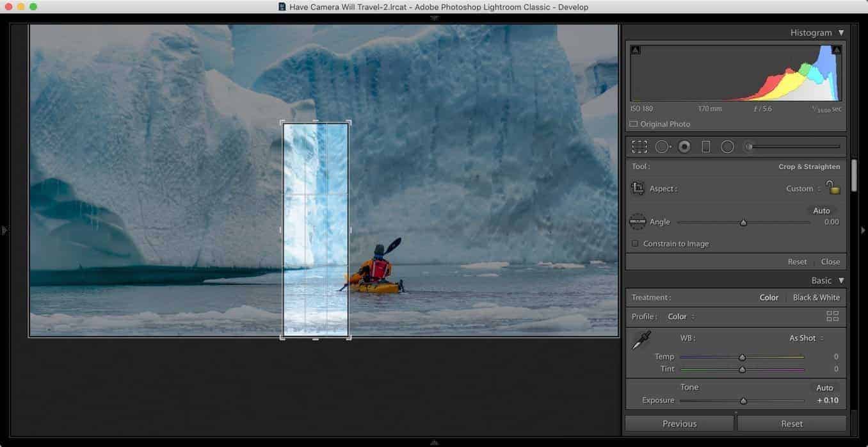The height and width of the screenshot is (447, 868).
Task: Click the crop overlay right edge handle
Action: click(x=350, y=229)
